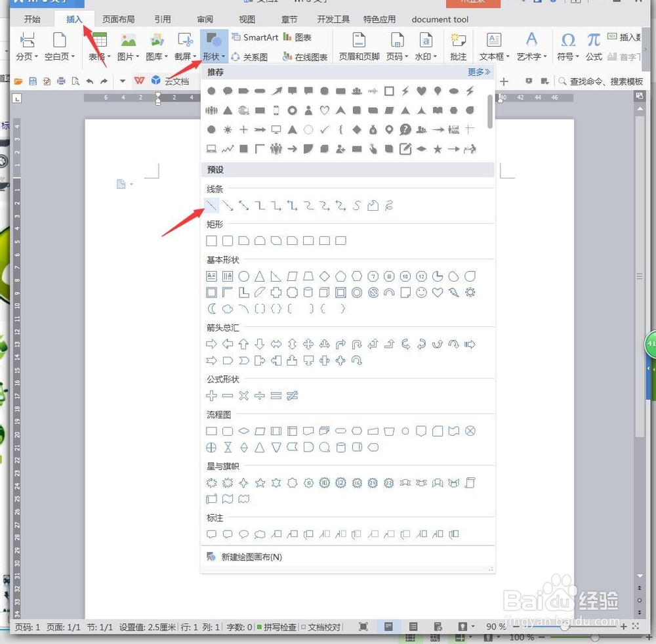The height and width of the screenshot is (644, 656).
Task: Select the double-arrow line shape
Action: (x=244, y=205)
